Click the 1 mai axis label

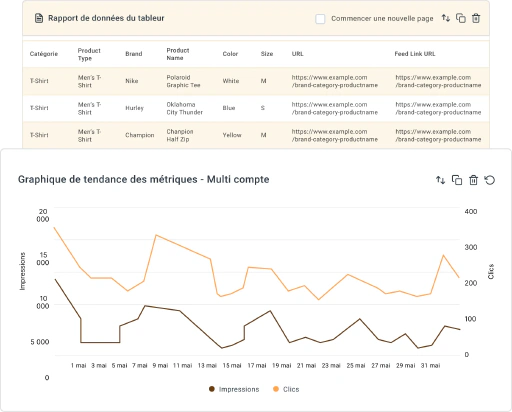coord(78,366)
